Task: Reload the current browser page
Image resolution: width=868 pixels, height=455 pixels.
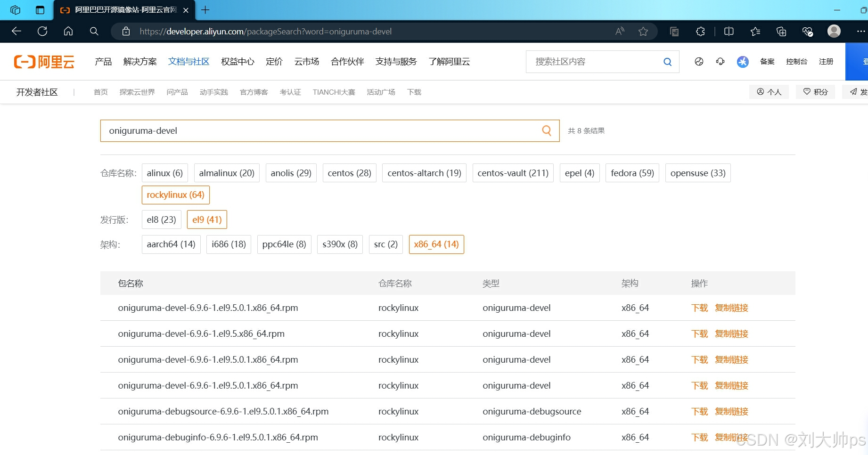Action: [42, 32]
